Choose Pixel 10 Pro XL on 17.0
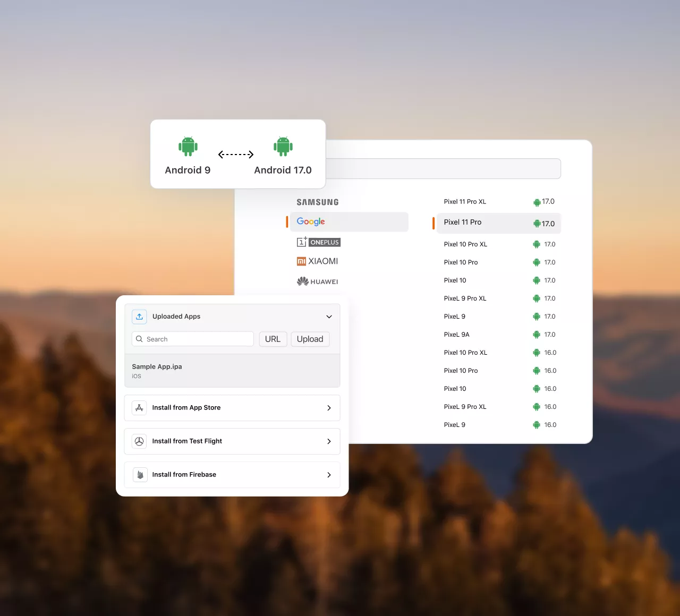The height and width of the screenshot is (616, 680). 499,244
